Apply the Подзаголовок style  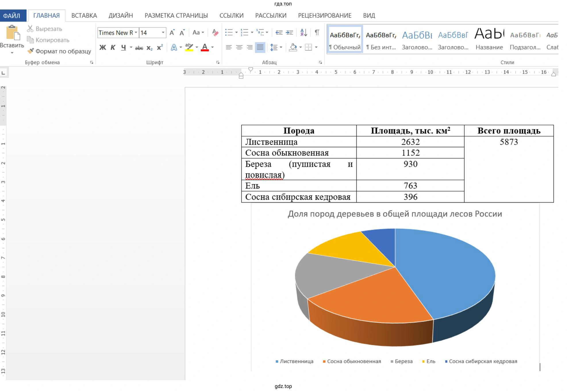(x=525, y=39)
